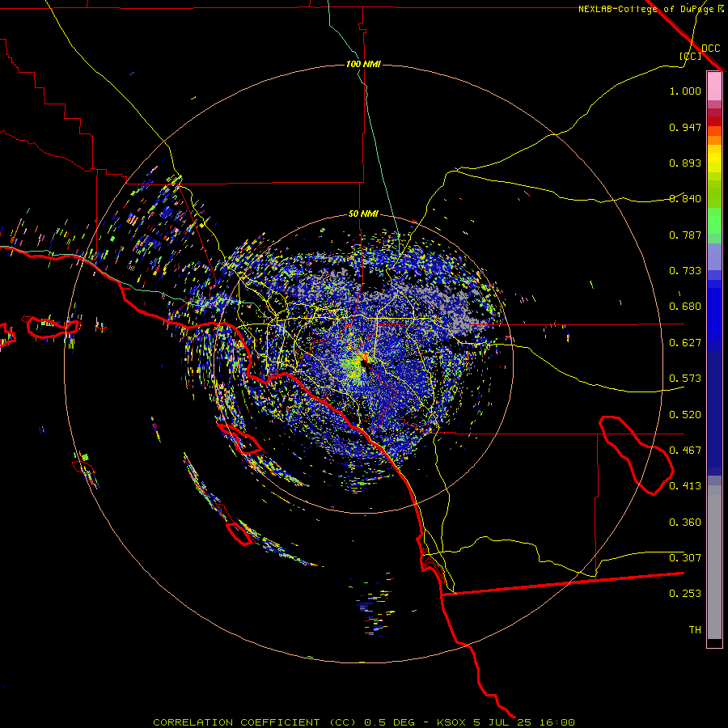
Task: Click the KSOX station identifier
Action: (453, 722)
